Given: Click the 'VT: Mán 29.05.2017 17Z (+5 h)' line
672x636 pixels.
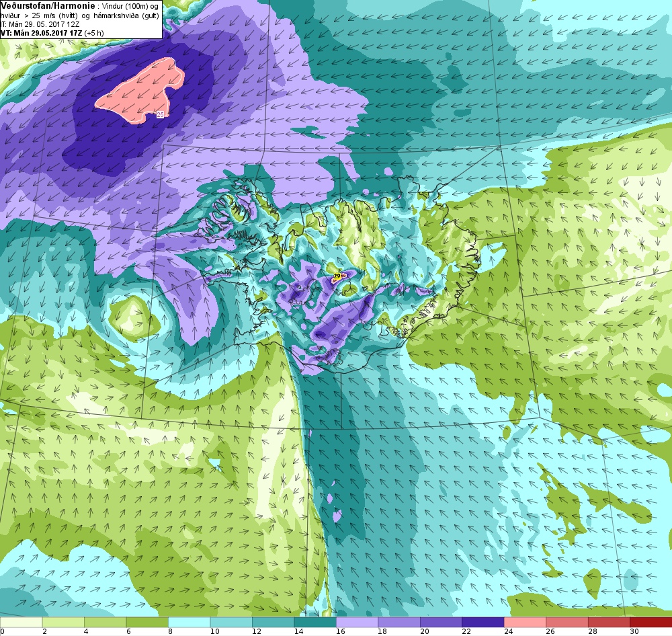Looking at the screenshot, I should click(x=52, y=33).
